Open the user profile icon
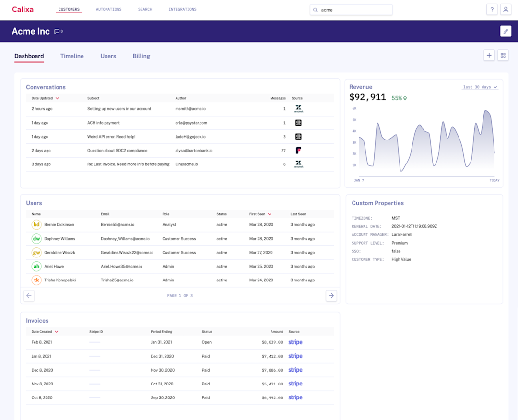This screenshot has height=420, width=518. 506,10
